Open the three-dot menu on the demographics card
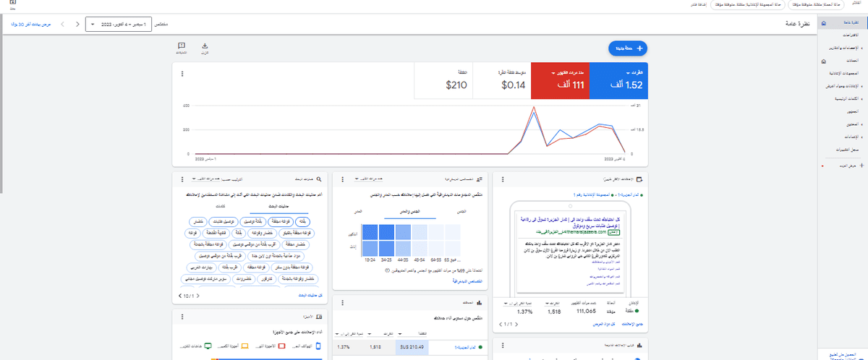The width and height of the screenshot is (868, 360). click(x=341, y=179)
